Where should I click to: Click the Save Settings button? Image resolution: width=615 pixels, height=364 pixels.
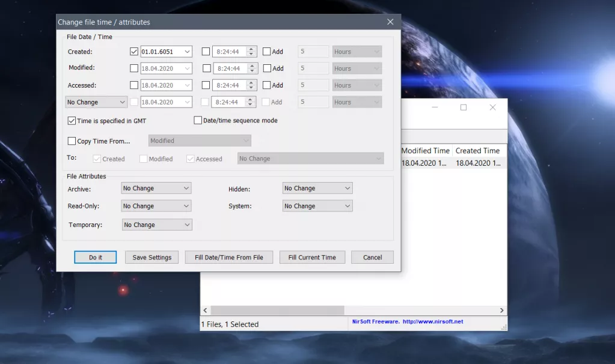tap(152, 257)
